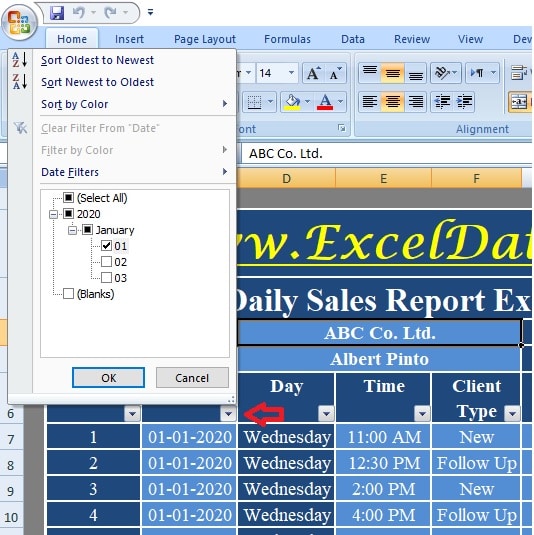The width and height of the screenshot is (534, 535).
Task: Switch to the Page Layout tab
Action: [x=205, y=39]
